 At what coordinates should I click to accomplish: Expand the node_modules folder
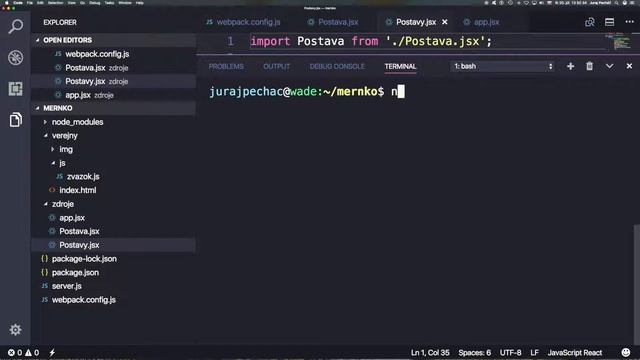tap(45, 122)
